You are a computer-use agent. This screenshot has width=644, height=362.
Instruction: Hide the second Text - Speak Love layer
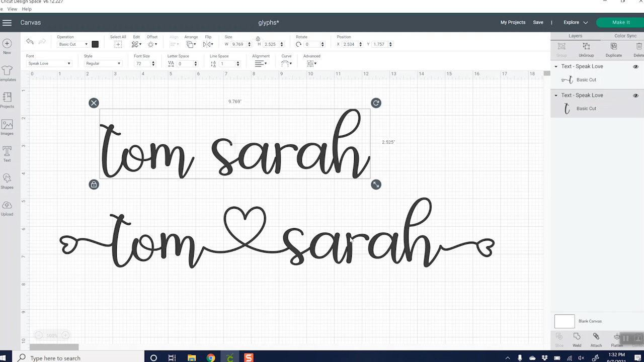coord(635,96)
